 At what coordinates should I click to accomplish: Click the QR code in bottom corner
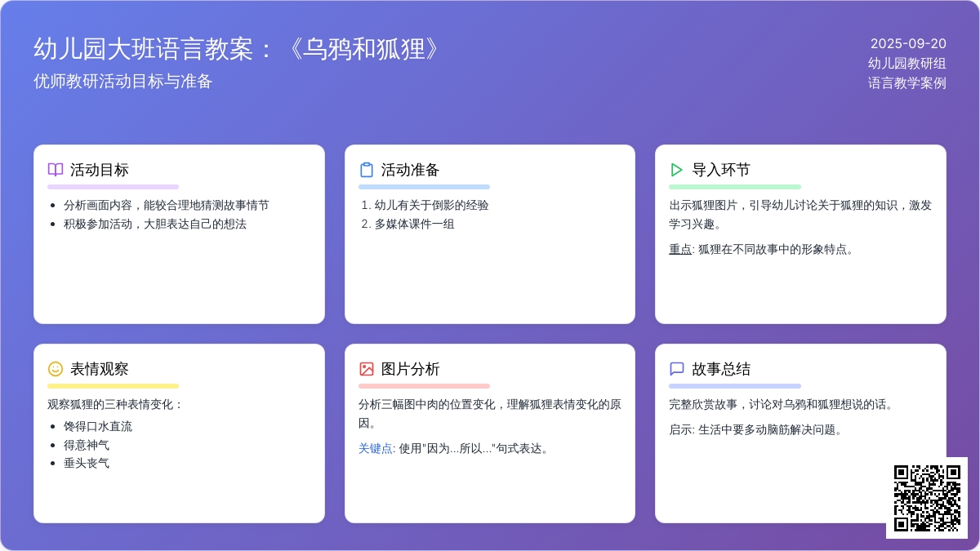[x=927, y=498]
